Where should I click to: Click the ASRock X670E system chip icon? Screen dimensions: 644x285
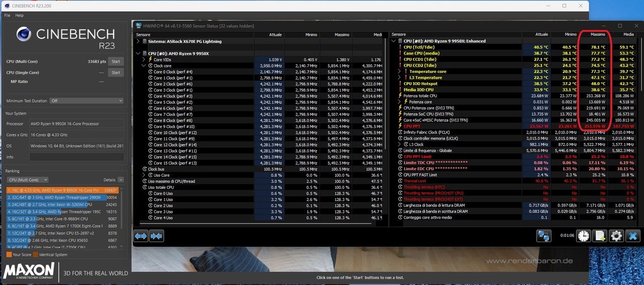coord(145,41)
